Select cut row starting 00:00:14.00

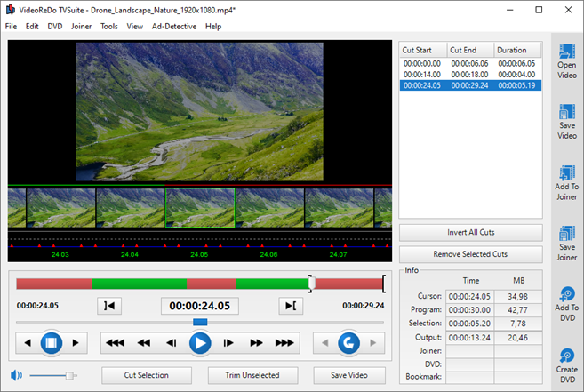click(x=470, y=75)
